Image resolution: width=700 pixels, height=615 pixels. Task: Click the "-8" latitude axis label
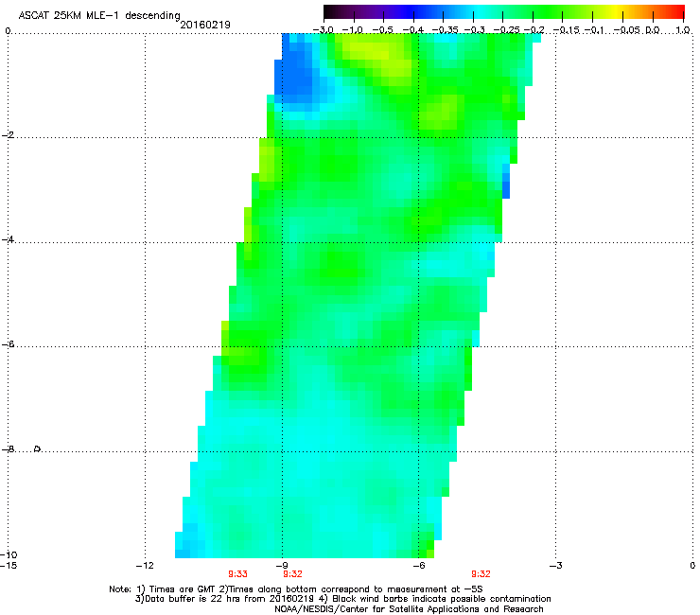pos(8,449)
